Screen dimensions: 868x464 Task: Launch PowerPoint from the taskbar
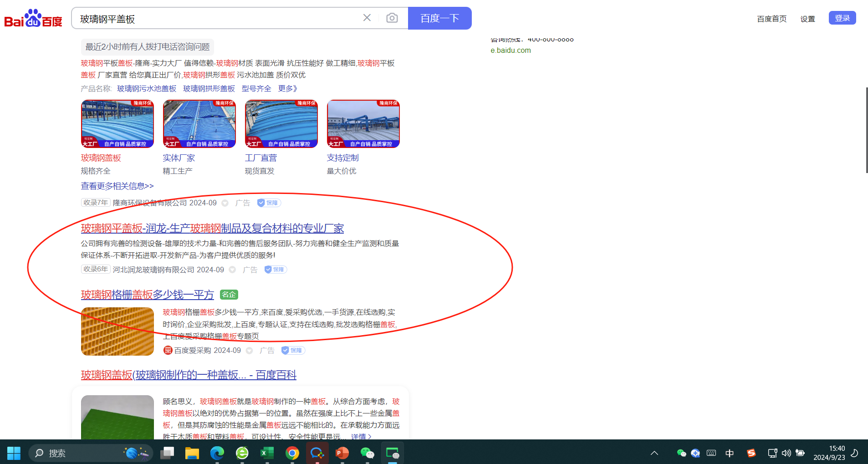point(342,453)
